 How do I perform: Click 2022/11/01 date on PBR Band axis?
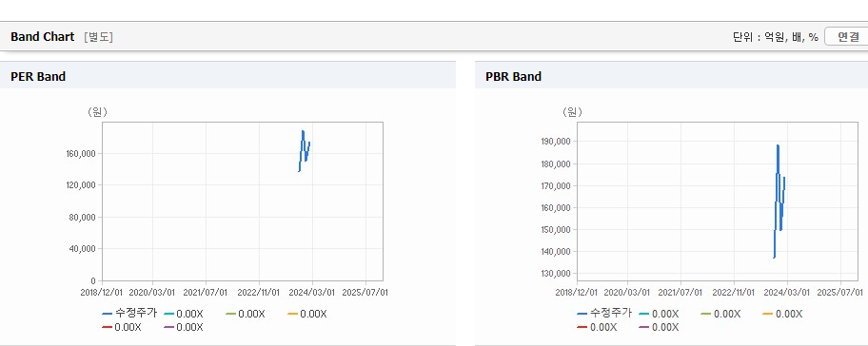(734, 292)
